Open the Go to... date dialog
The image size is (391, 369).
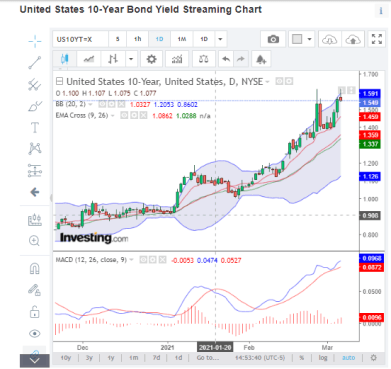coord(208,358)
